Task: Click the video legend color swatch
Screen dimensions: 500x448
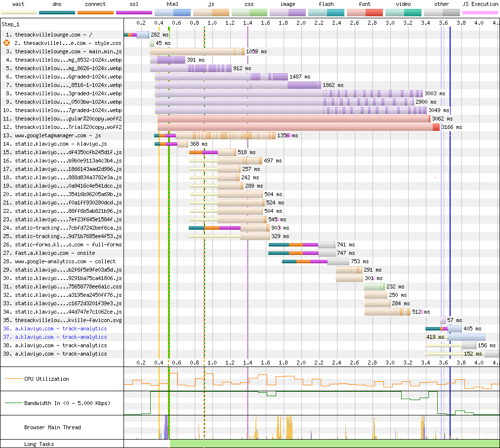Action: 403,13
